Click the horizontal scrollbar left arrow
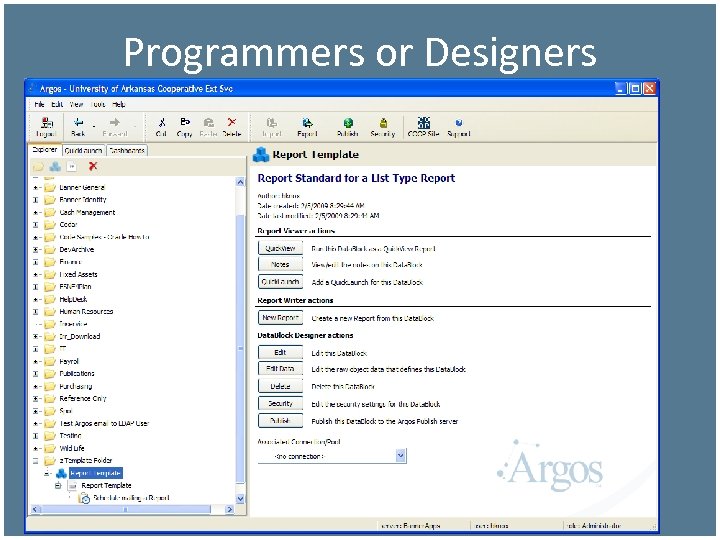 36,509
